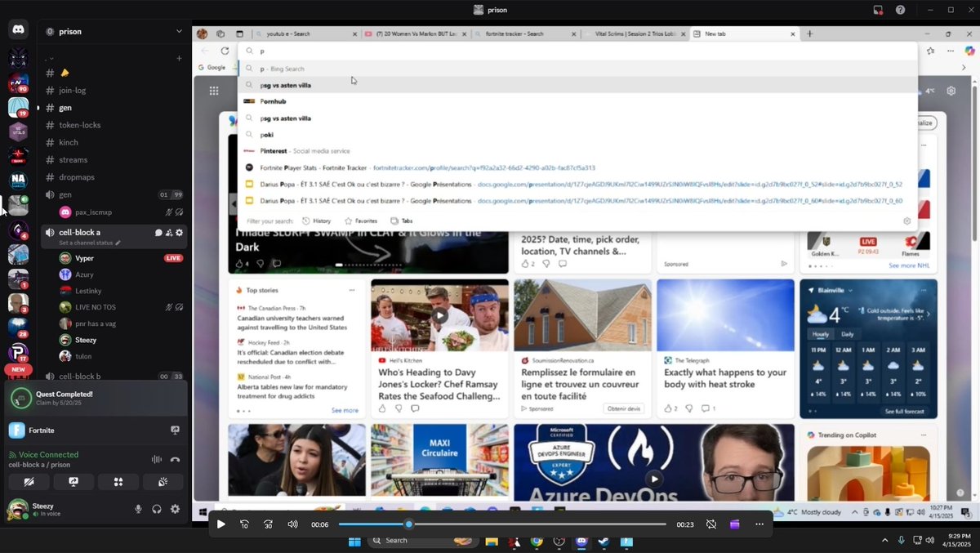Viewport: 980px width, 553px height.
Task: Select Fortnite Player Stats suggestion
Action: pos(578,167)
